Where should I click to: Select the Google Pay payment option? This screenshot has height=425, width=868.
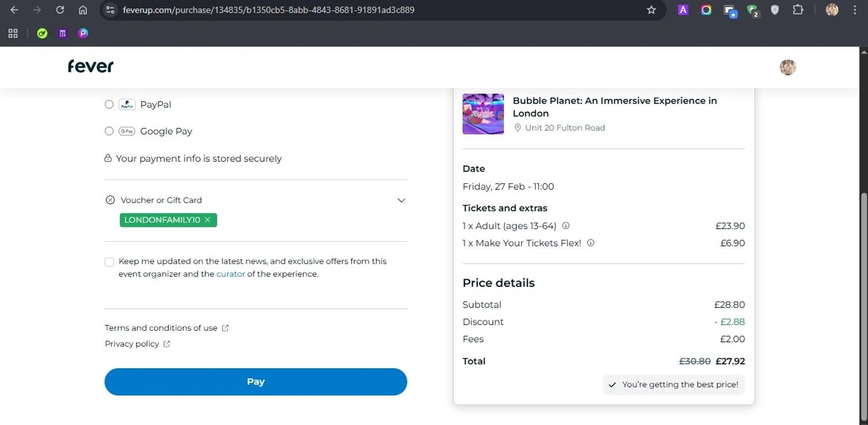coord(109,131)
